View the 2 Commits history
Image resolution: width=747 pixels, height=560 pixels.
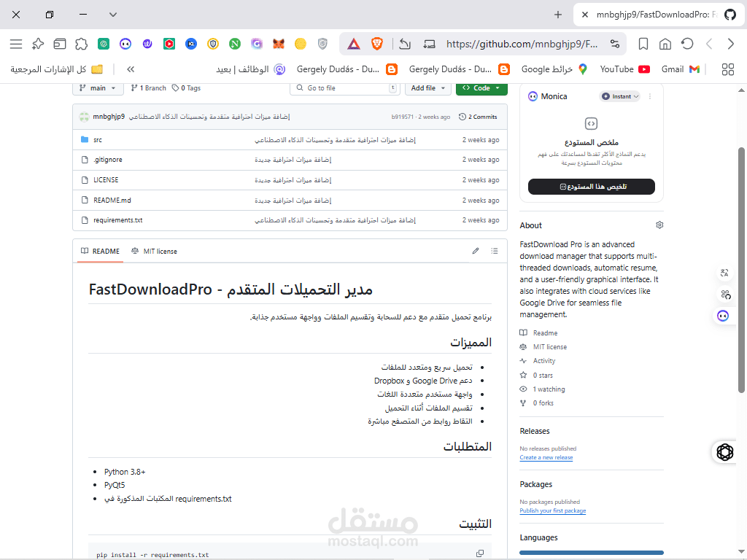click(478, 117)
